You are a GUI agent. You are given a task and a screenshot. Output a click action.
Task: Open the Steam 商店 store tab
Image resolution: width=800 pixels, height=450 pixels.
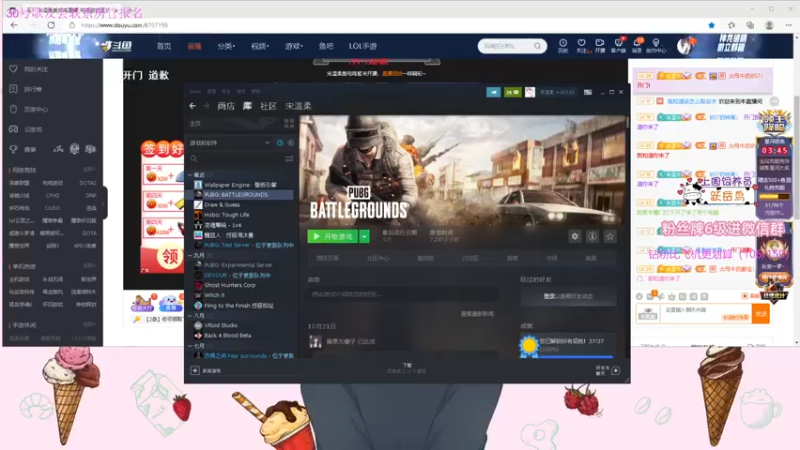point(226,106)
